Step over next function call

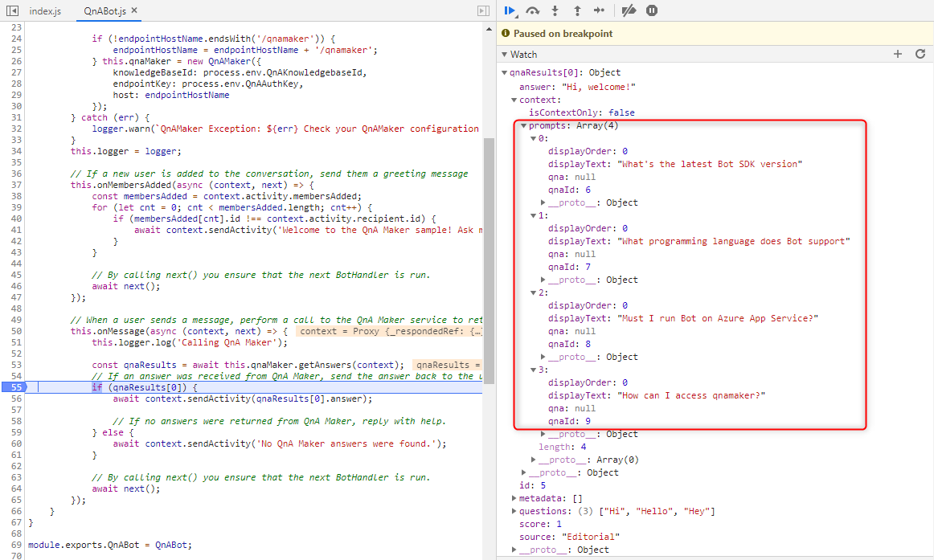(x=532, y=10)
